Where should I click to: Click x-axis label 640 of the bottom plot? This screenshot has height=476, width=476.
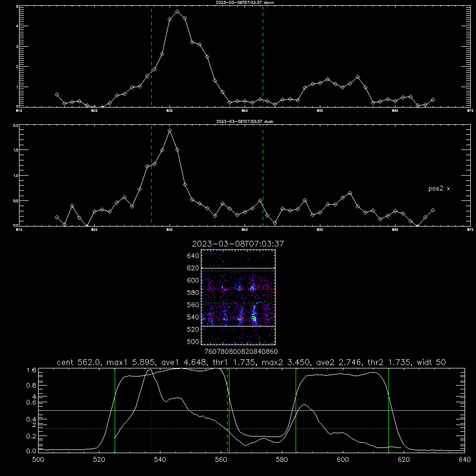(465, 460)
